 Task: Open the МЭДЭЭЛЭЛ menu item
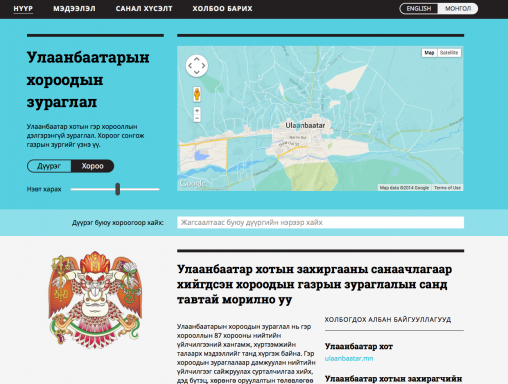click(x=74, y=9)
